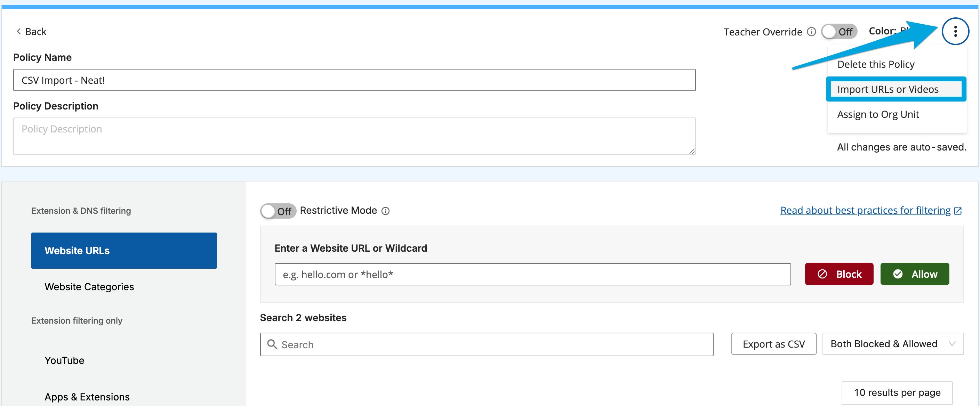
Task: Click the Restrictive Mode info icon
Action: tap(385, 211)
